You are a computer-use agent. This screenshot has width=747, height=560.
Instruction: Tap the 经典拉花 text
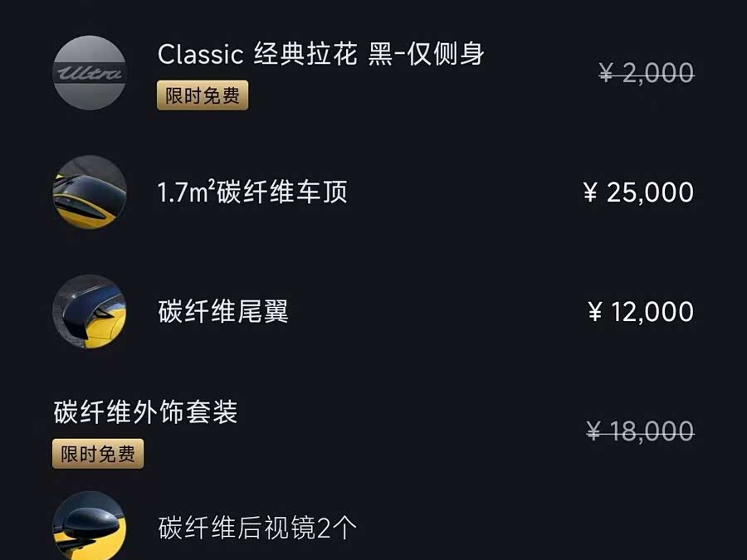305,55
